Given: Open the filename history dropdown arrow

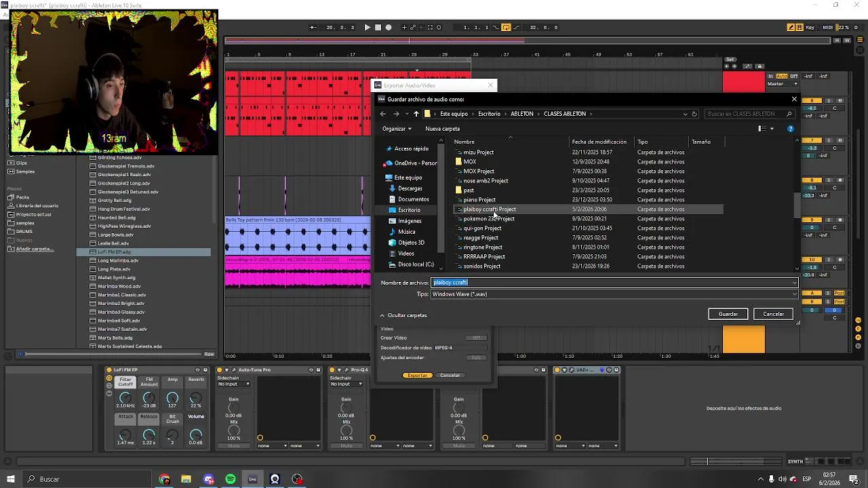Looking at the screenshot, I should pos(795,283).
